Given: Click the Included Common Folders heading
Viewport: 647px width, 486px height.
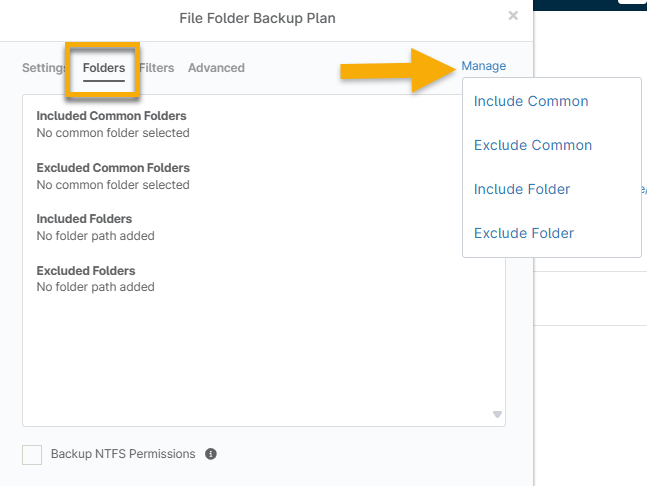Looking at the screenshot, I should click(x=111, y=116).
